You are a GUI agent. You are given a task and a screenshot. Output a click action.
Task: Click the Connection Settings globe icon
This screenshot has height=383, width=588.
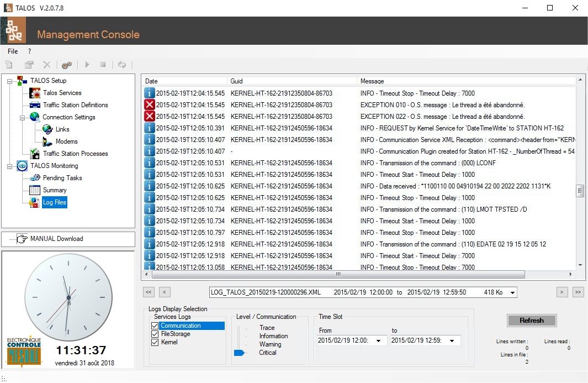pyautogui.click(x=35, y=117)
